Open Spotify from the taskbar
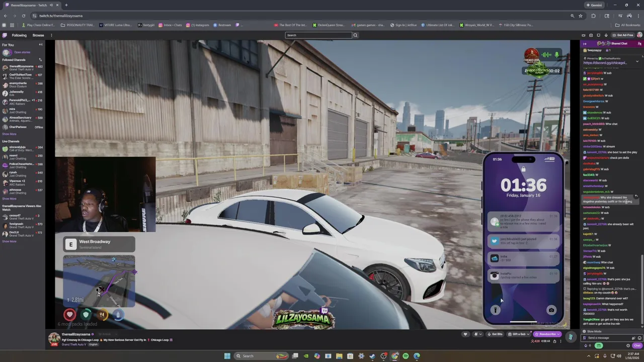Screen dimensions: 644x362 click(406, 356)
